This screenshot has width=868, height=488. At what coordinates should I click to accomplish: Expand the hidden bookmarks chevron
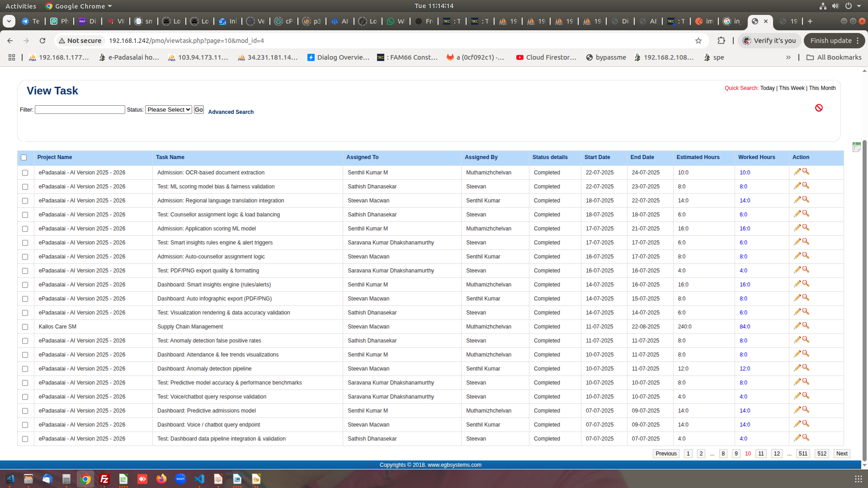point(788,57)
